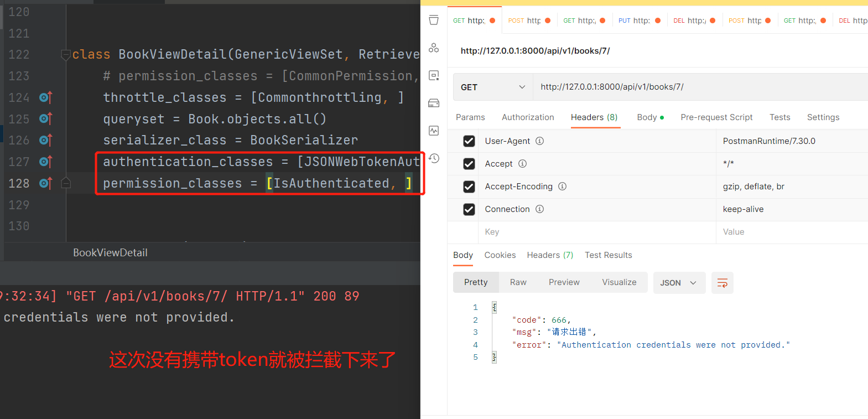Collapse the BookViewDetail class fold marker on line 122
The height and width of the screenshot is (419, 868).
[66, 54]
